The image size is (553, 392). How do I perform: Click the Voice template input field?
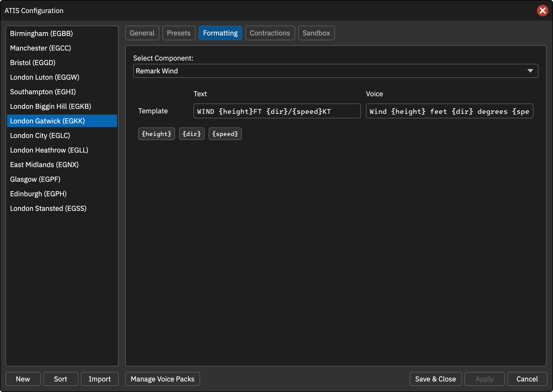pyautogui.click(x=449, y=111)
